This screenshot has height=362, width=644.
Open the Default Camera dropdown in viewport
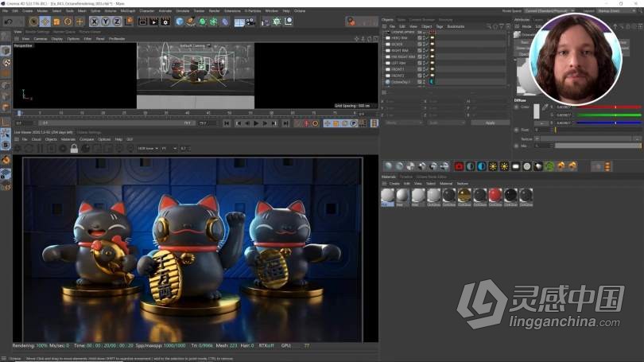[195, 45]
